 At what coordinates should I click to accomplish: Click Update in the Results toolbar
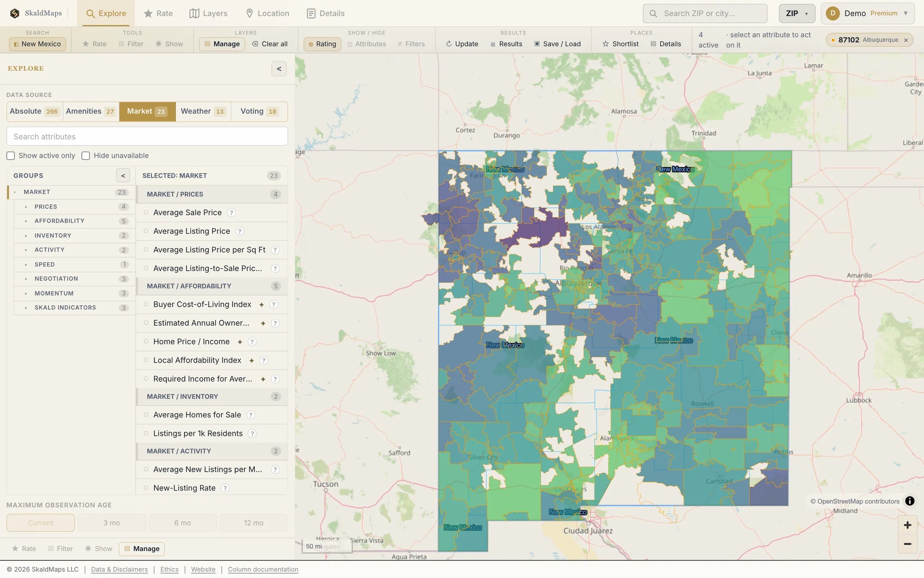tap(462, 44)
